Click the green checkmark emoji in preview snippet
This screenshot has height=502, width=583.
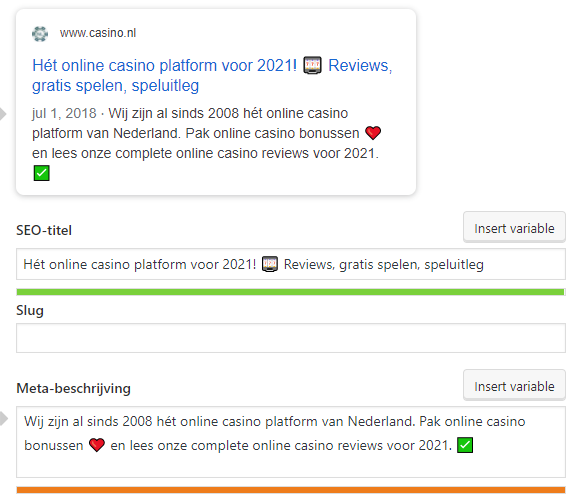point(41,173)
